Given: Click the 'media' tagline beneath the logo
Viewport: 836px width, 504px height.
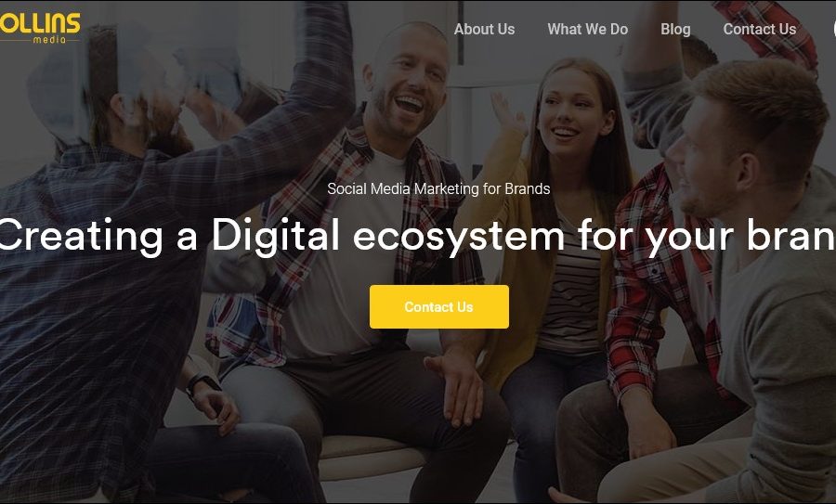Looking at the screenshot, I should point(49,39).
